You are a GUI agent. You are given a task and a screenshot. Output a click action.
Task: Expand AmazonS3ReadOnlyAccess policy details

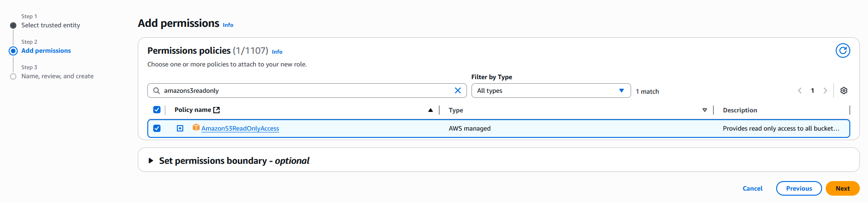point(180,128)
